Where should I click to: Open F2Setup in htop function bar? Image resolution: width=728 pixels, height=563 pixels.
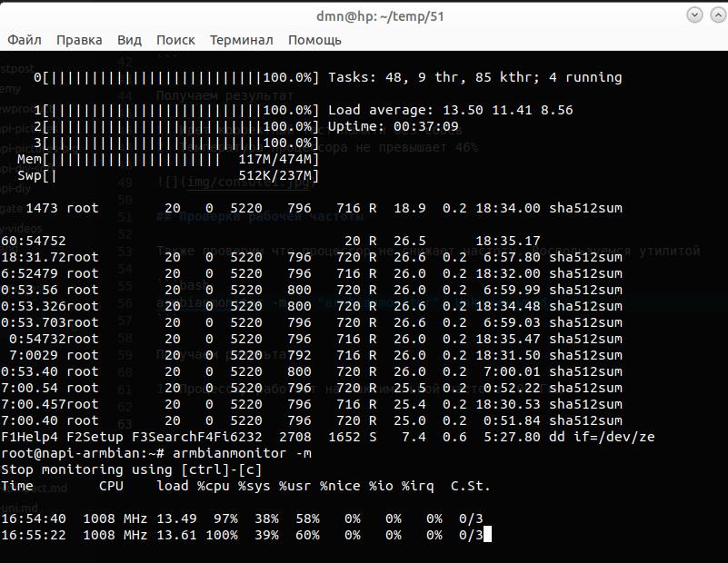tap(87, 437)
